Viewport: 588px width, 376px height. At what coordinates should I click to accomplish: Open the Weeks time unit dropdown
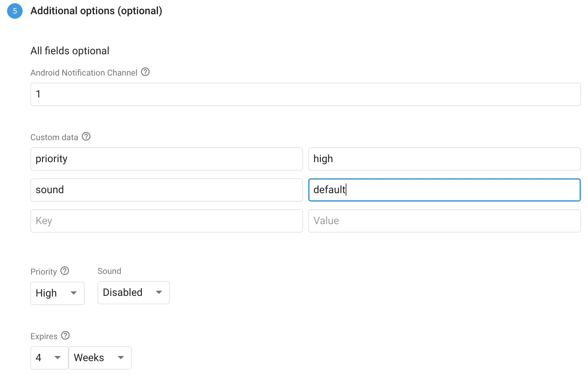[100, 358]
